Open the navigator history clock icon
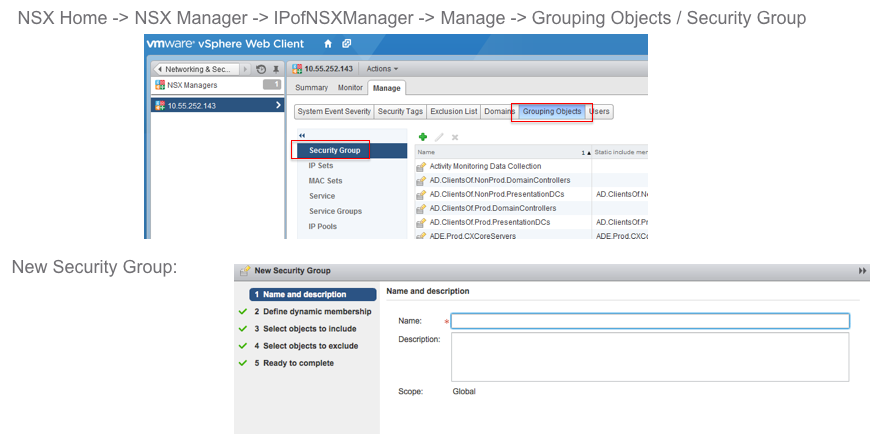Screen dimensions: 870x434 point(261,69)
